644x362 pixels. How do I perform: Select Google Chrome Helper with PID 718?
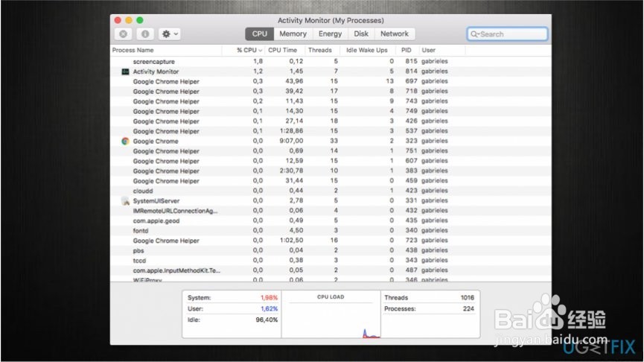(x=331, y=91)
